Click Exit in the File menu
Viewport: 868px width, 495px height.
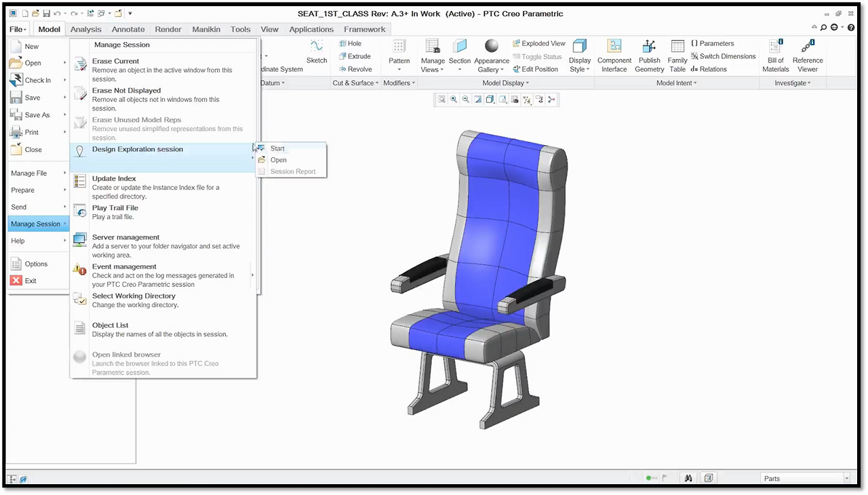(38, 281)
